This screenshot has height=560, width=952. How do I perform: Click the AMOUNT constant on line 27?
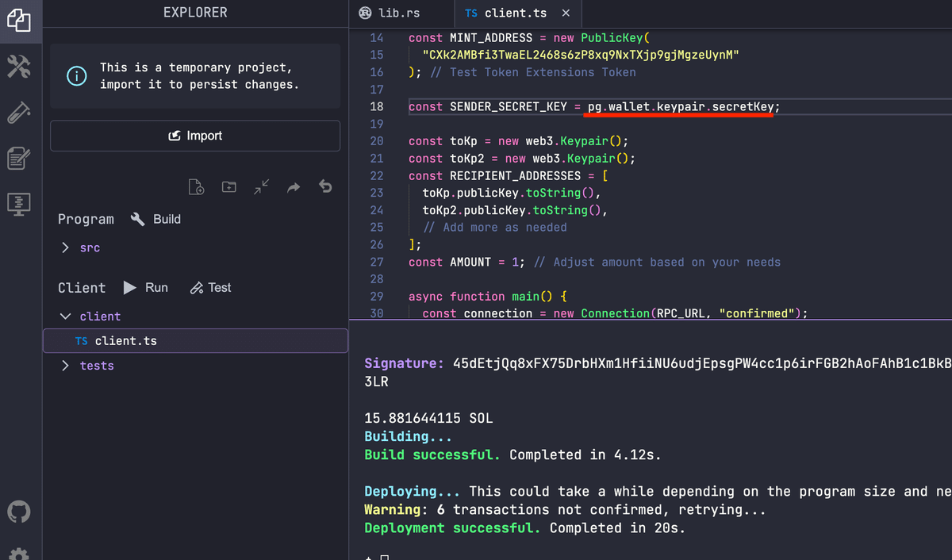[470, 262]
